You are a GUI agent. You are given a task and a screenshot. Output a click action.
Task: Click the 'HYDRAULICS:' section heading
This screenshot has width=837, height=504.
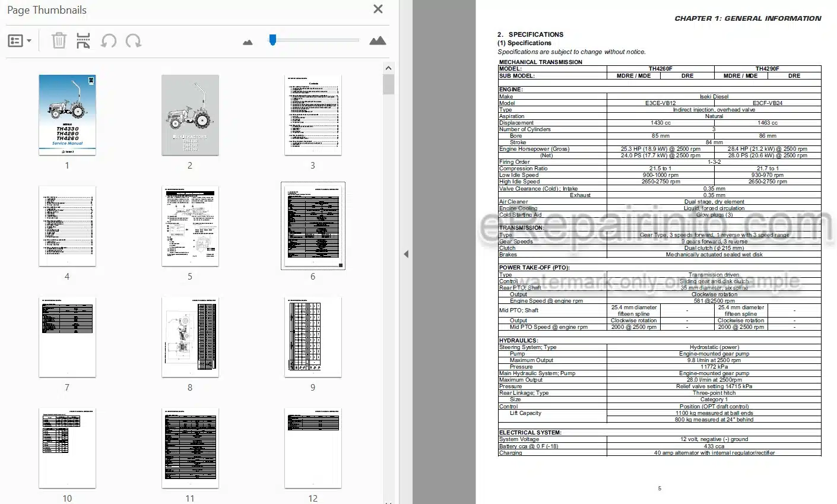pyautogui.click(x=518, y=341)
